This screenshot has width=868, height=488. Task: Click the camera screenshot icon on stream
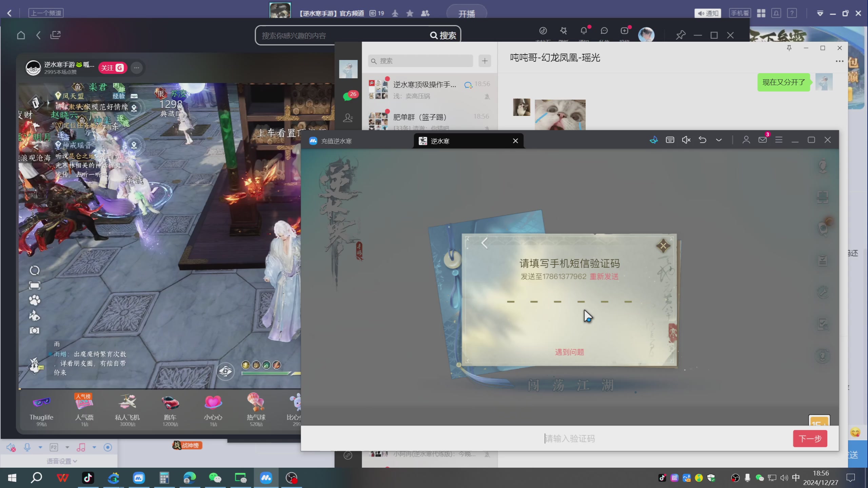pos(35,330)
